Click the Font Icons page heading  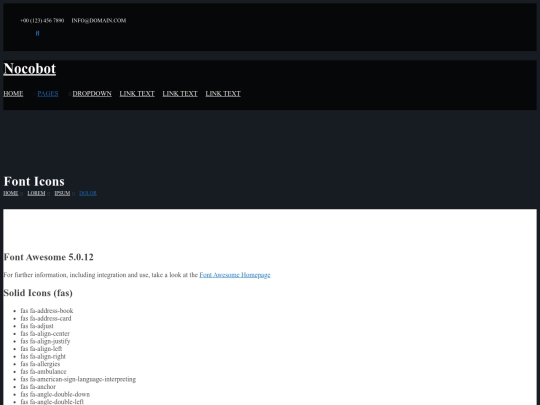[34, 181]
